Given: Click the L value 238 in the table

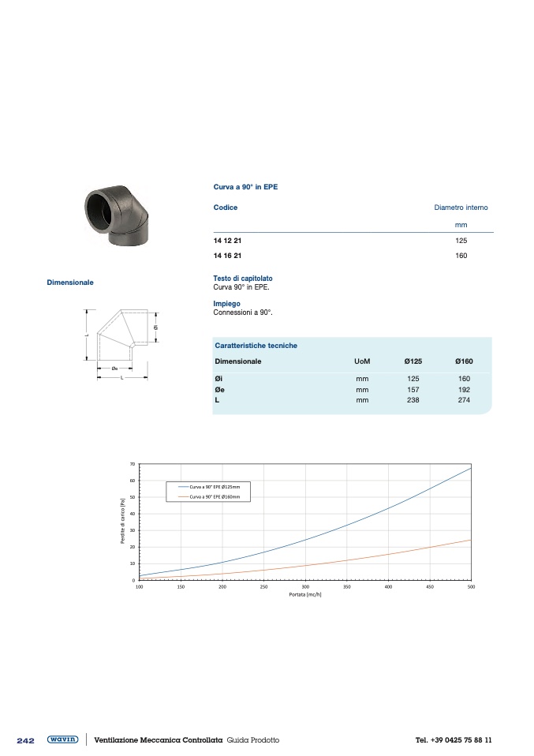Looking at the screenshot, I should pos(413,400).
